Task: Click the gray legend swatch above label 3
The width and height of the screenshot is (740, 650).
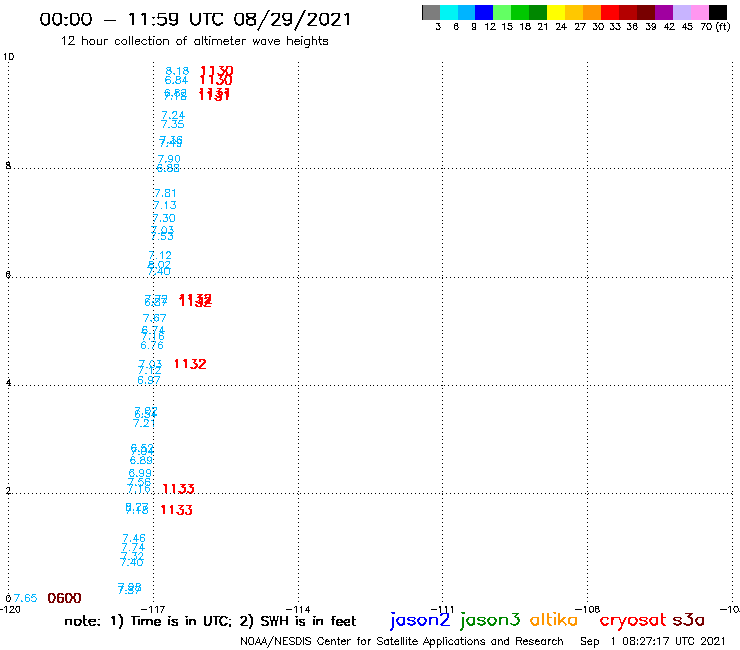Action: click(x=431, y=12)
